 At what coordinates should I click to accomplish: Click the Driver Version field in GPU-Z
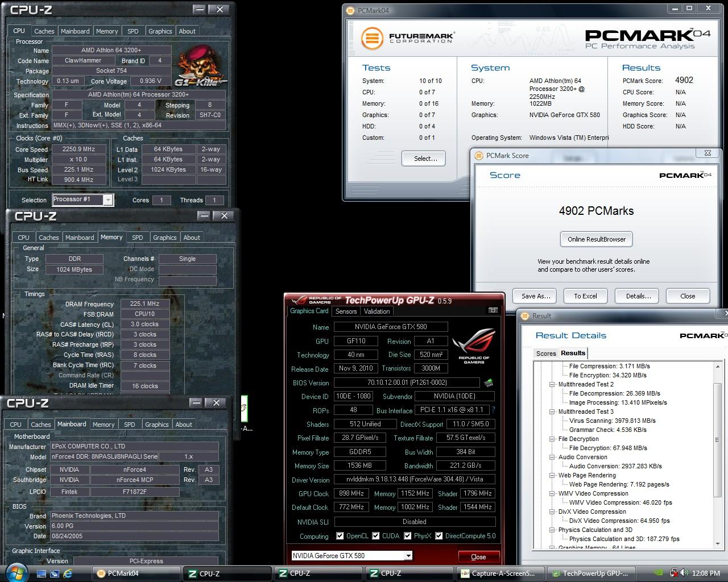click(x=415, y=479)
